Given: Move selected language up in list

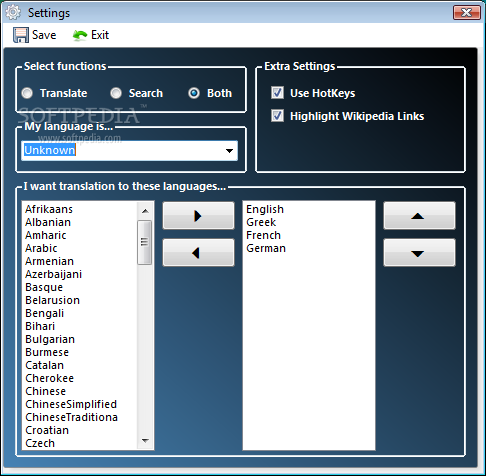Looking at the screenshot, I should click(419, 216).
